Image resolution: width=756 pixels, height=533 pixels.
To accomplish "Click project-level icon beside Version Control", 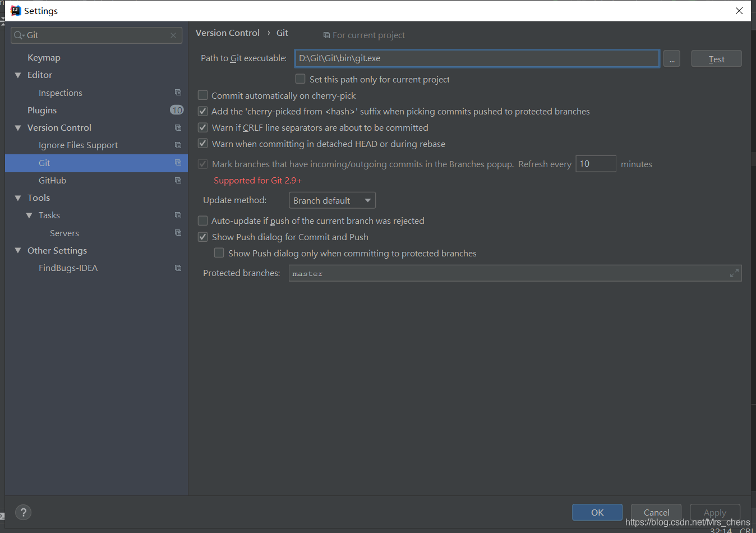I will (178, 128).
